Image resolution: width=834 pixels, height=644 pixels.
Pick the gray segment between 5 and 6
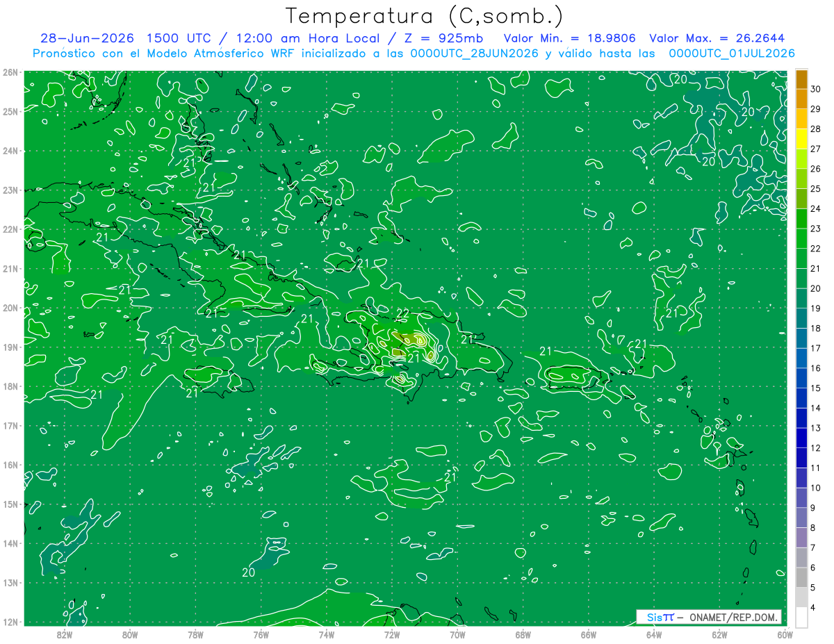point(801,577)
